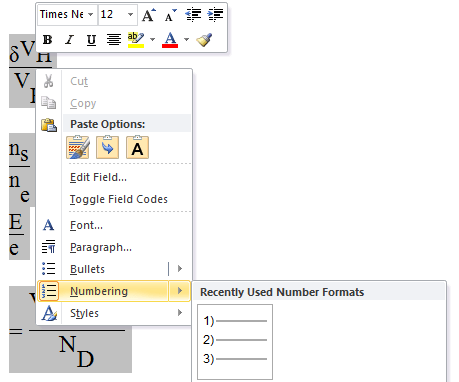Click the Shrink Font icon

pyautogui.click(x=171, y=15)
